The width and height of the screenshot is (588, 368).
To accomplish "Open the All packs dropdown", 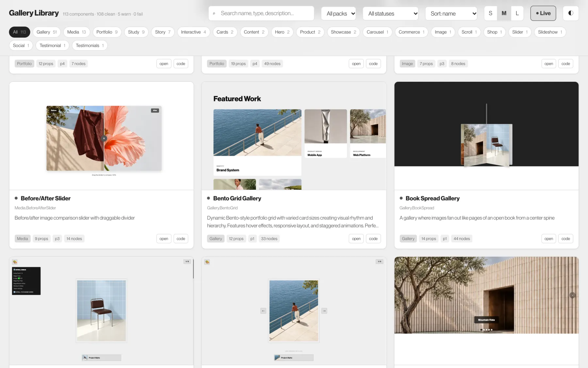I will tap(339, 13).
